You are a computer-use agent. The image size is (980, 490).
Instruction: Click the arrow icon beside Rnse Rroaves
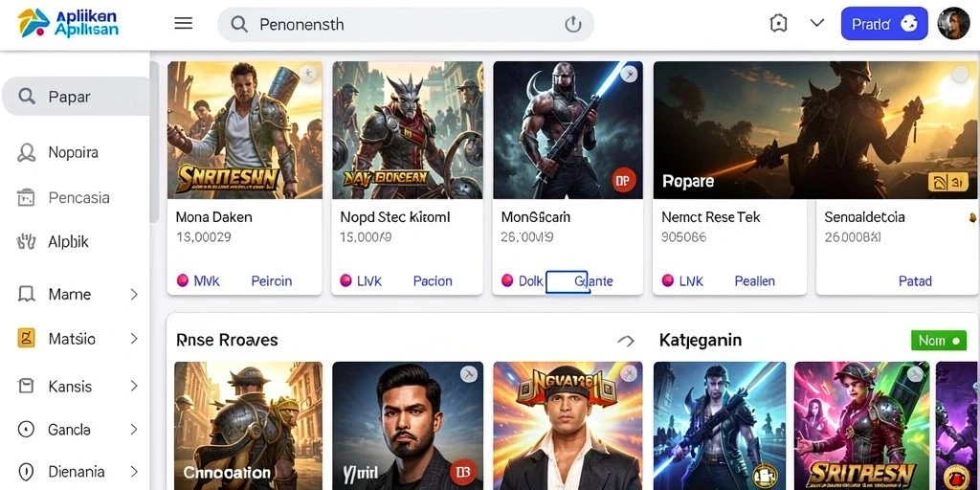tap(626, 341)
